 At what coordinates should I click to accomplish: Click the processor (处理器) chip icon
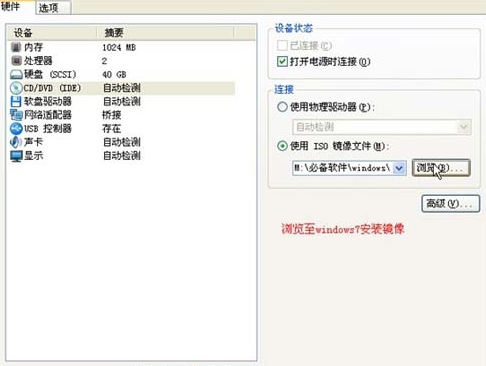16,61
